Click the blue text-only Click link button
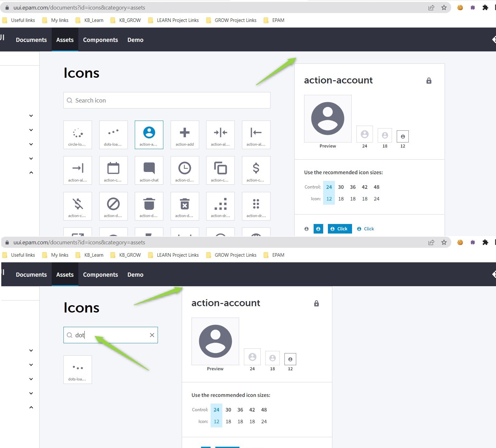This screenshot has width=496, height=448. point(366,229)
